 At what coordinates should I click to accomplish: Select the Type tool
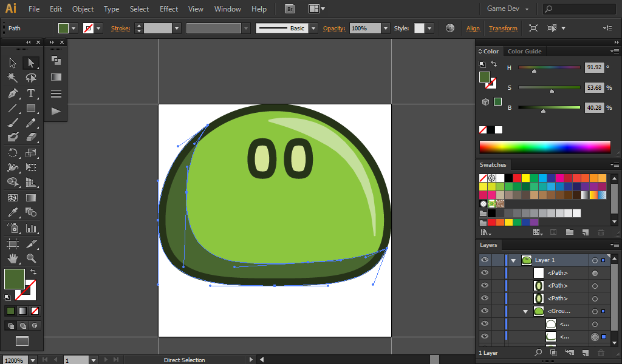[31, 93]
